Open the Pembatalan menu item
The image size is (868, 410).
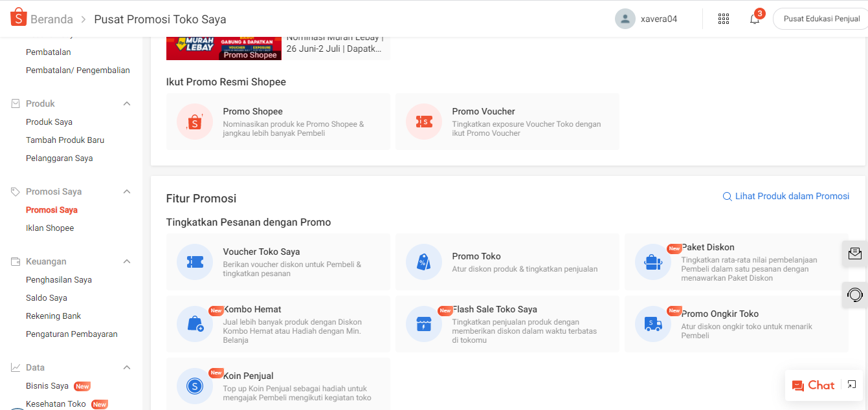[x=49, y=52]
